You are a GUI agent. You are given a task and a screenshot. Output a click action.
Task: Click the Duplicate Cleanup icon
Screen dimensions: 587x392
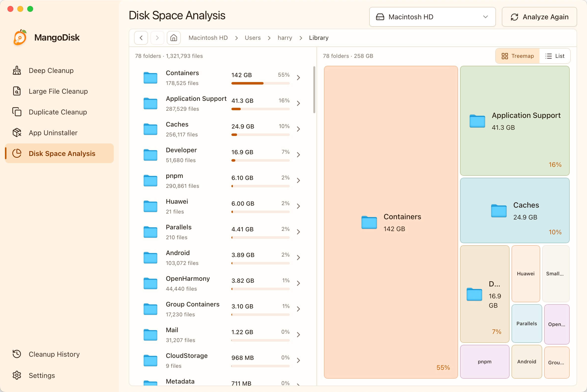click(17, 112)
